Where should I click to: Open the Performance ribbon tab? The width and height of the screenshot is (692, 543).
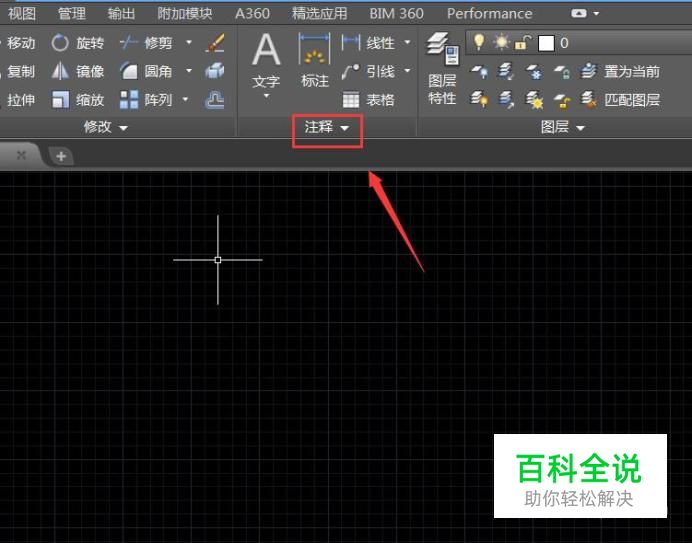click(489, 14)
